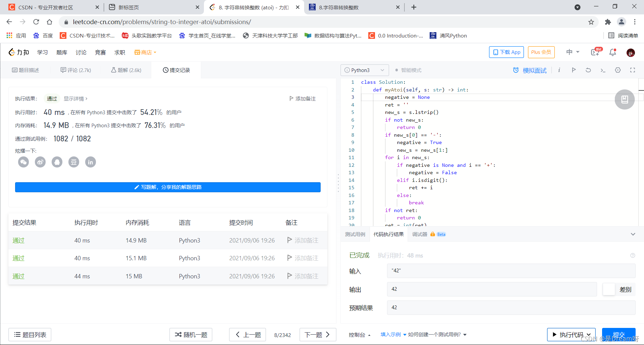Viewport: 644px width, 345px height.
Task: Share result to LinkedIn
Action: coord(91,162)
